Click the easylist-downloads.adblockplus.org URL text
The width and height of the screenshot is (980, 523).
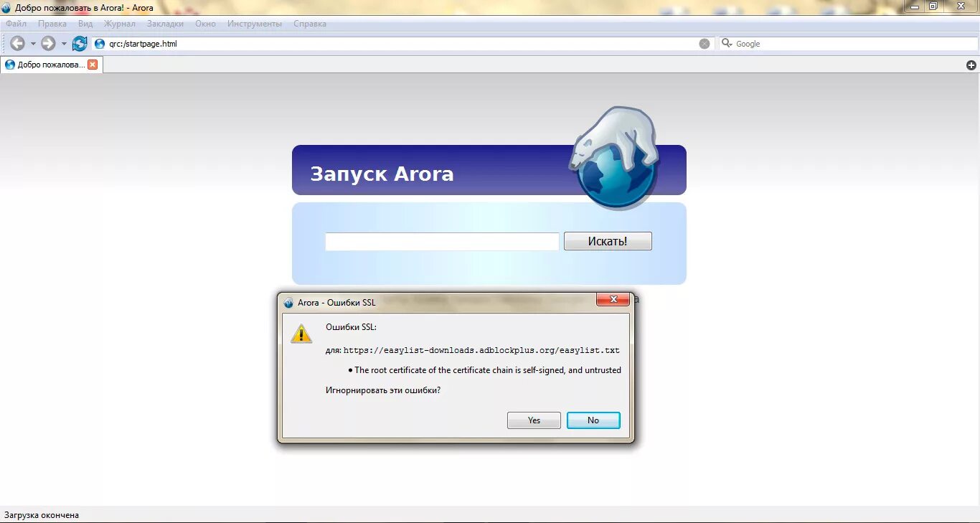pyautogui.click(x=481, y=351)
